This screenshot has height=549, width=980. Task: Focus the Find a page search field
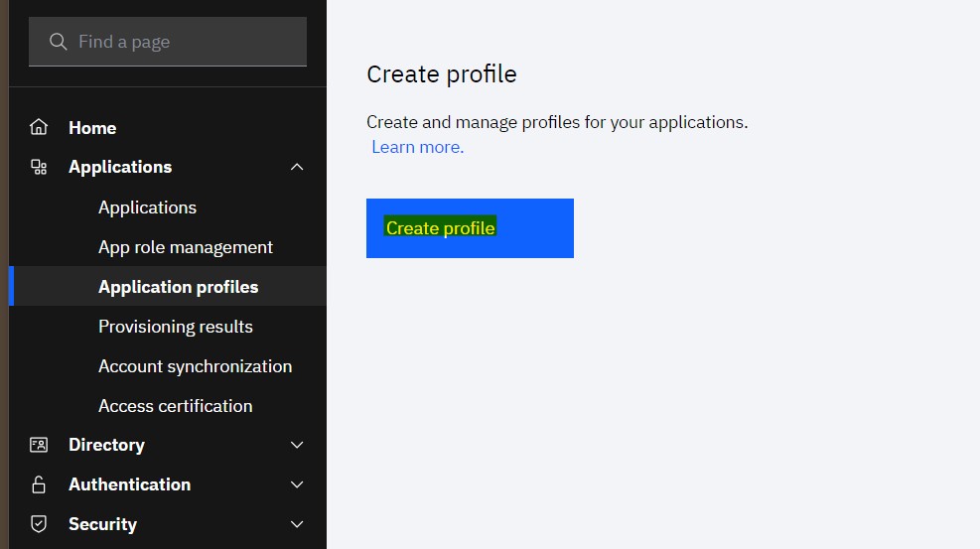coord(168,42)
